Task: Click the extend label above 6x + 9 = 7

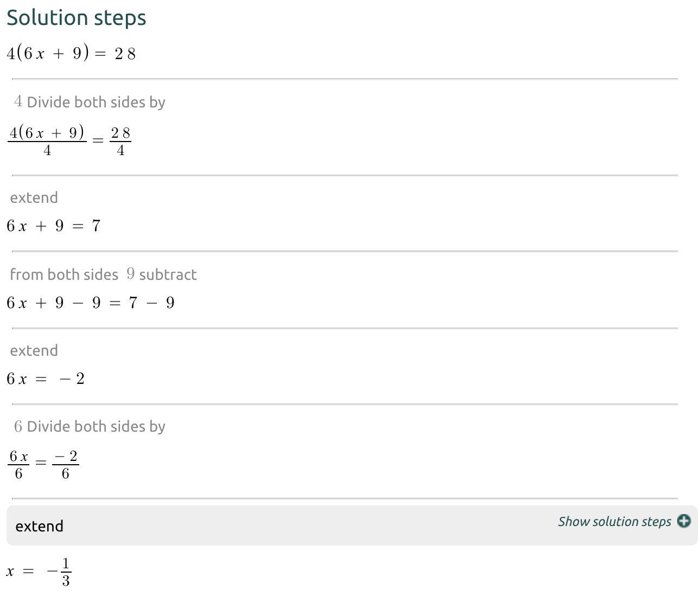Action: [x=34, y=197]
